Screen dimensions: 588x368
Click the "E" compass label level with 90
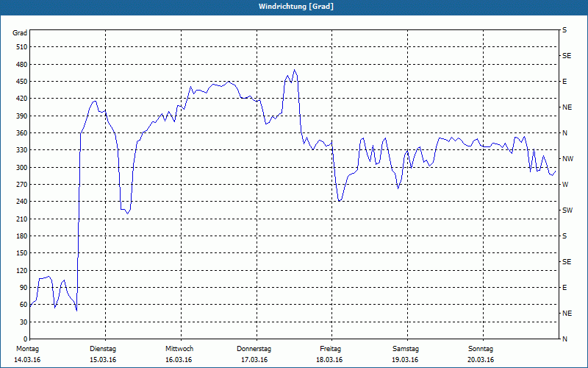point(564,288)
